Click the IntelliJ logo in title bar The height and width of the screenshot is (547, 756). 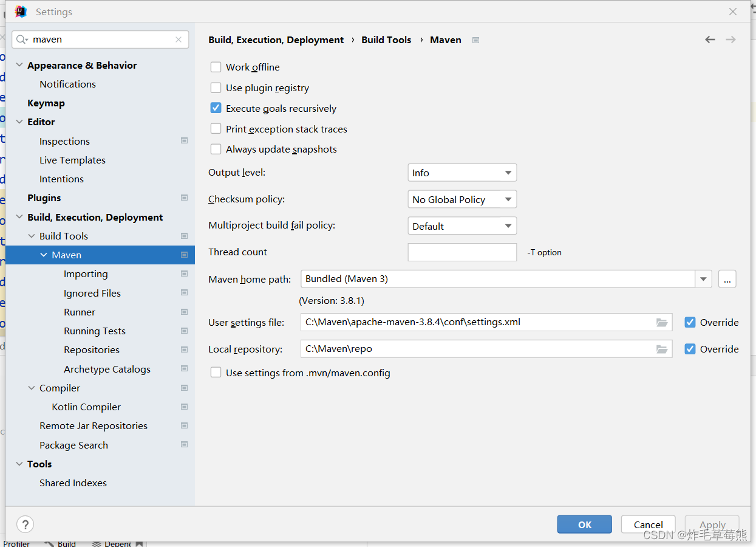tap(21, 12)
